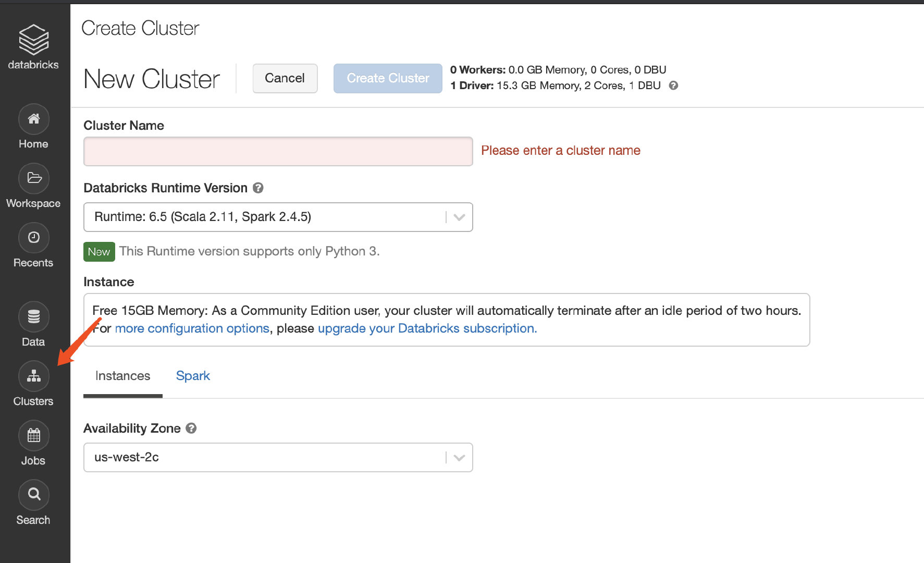Click the Search magnifier icon
Image resolution: width=924 pixels, height=563 pixels.
34,495
